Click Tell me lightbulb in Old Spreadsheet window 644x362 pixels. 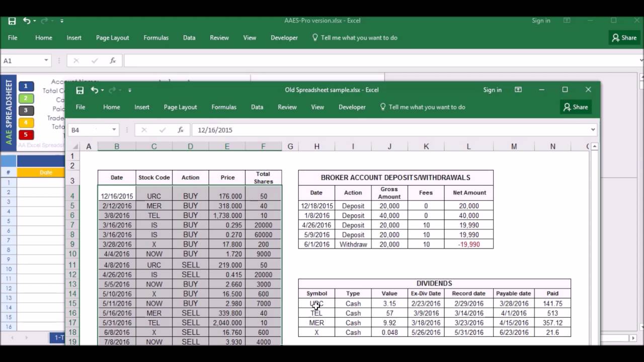[383, 107]
